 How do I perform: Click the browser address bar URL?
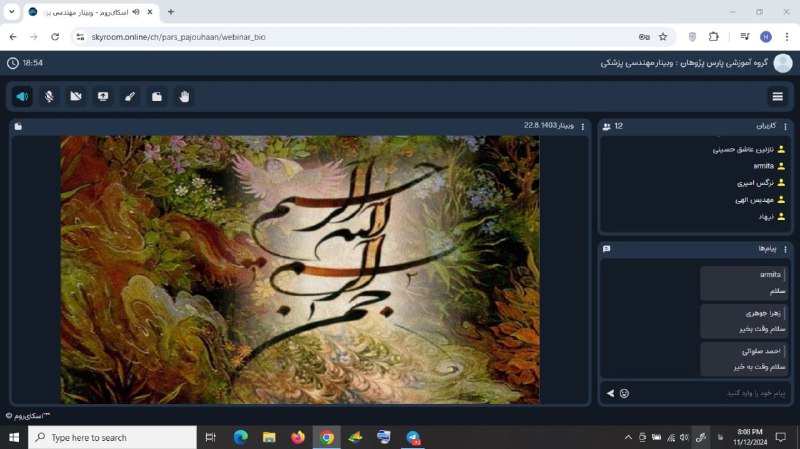[179, 37]
